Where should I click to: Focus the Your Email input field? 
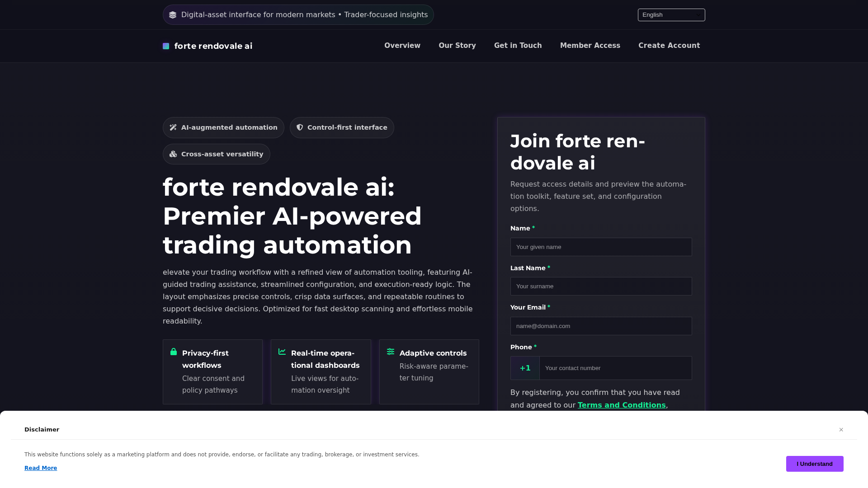[601, 326]
